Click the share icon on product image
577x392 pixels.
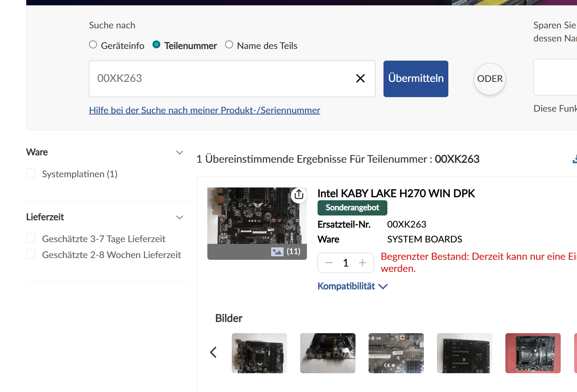point(299,194)
